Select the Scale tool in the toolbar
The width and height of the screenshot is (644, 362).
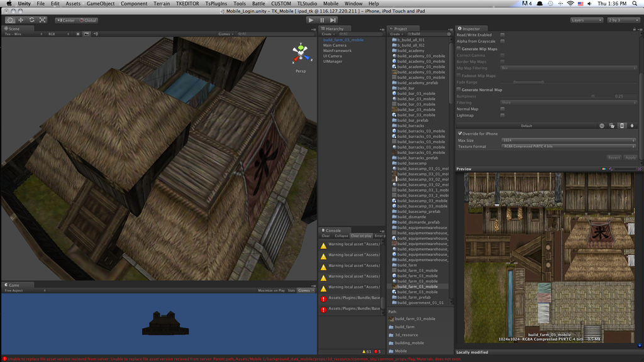pyautogui.click(x=42, y=20)
